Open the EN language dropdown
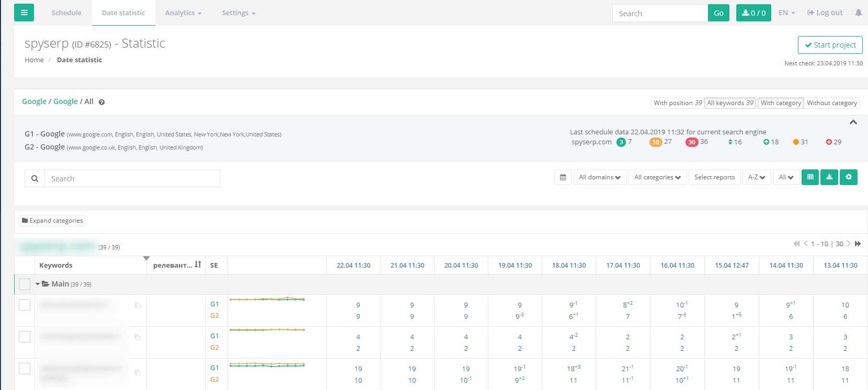Viewport: 868px width, 390px height. click(x=786, y=13)
